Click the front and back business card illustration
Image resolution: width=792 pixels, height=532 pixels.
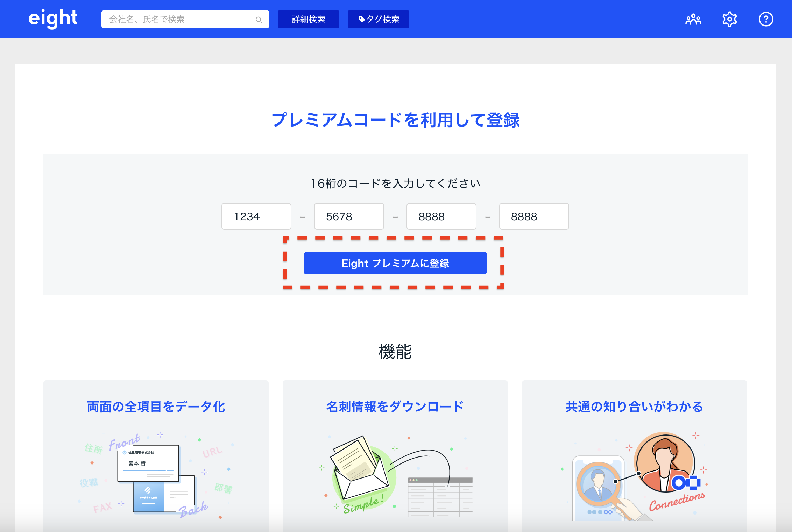coord(156,475)
